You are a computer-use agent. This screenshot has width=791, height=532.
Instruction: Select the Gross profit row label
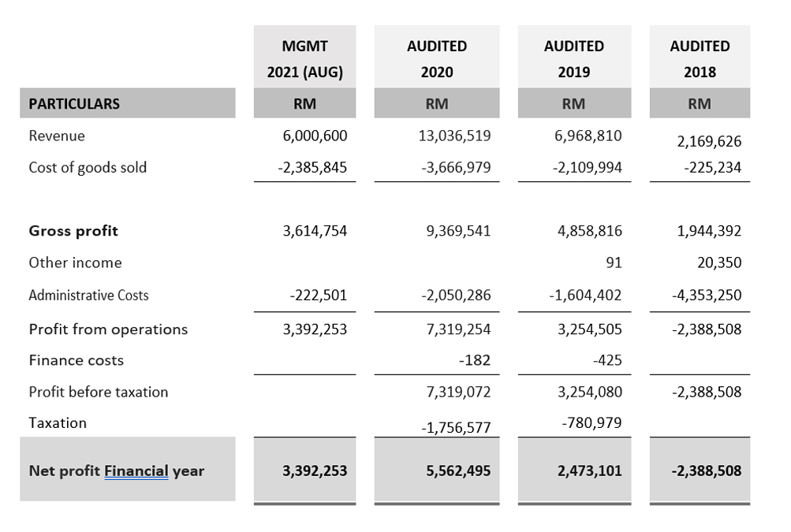[x=73, y=231]
